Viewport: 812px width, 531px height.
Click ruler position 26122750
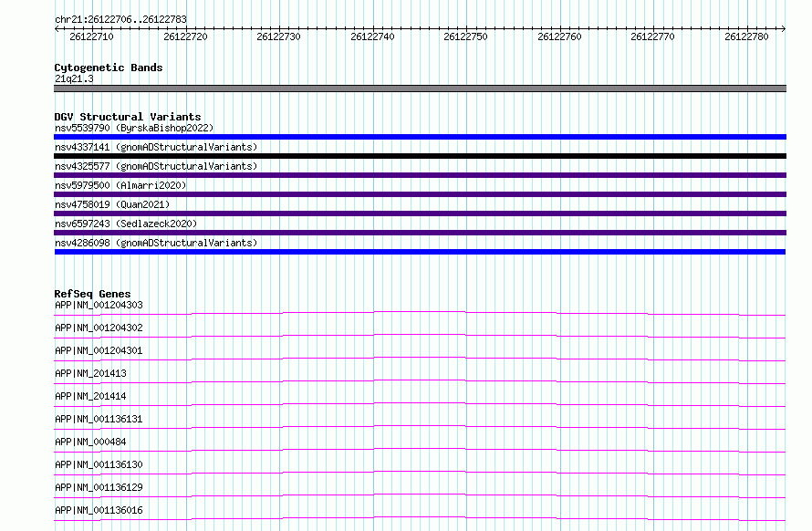465,36
